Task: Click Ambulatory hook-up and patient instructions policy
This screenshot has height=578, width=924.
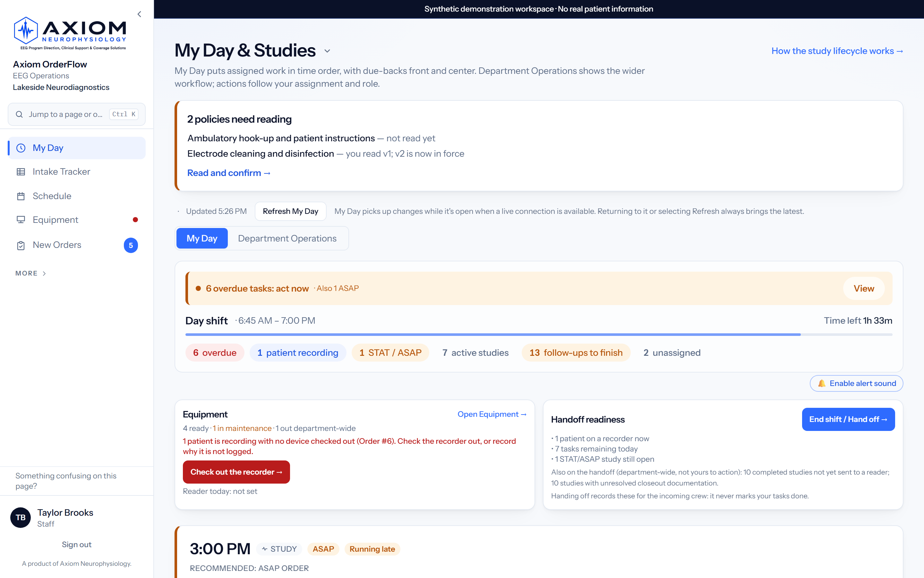Action: [281, 138]
